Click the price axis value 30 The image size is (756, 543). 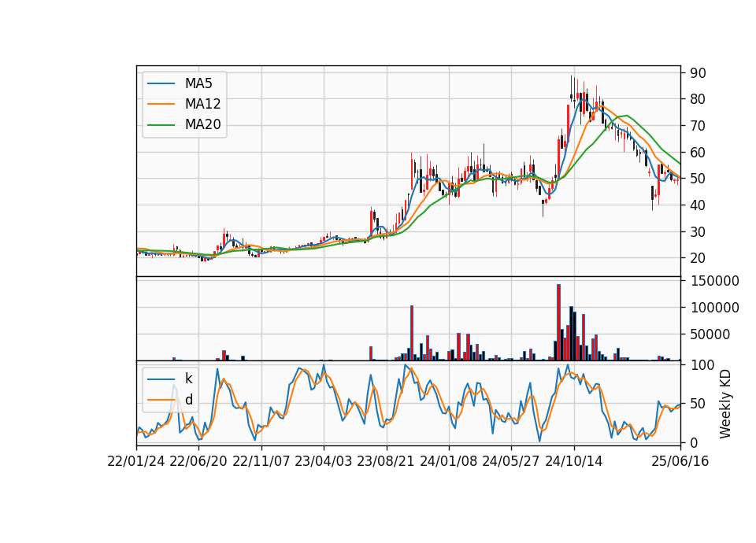coord(699,231)
